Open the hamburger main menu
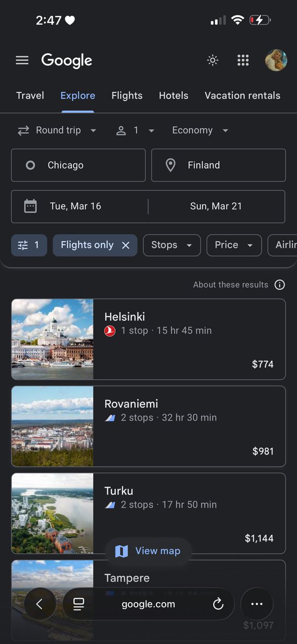Image resolution: width=297 pixels, height=644 pixels. click(22, 60)
